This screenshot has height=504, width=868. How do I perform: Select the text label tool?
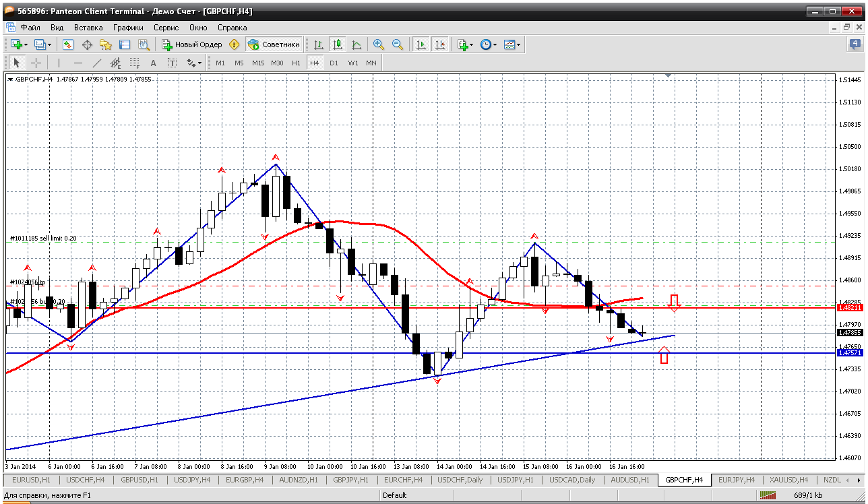(x=172, y=63)
